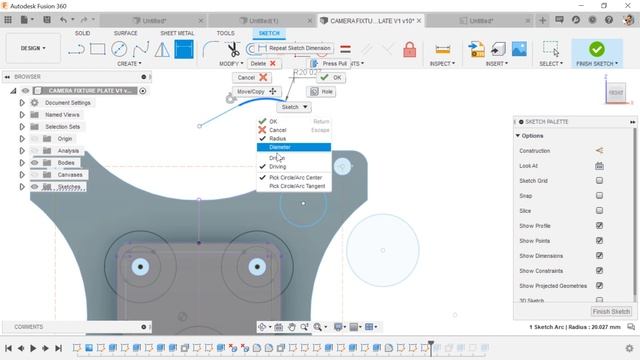Play the timeline with play button
Image resolution: width=640 pixels, height=360 pixels.
[x=33, y=348]
